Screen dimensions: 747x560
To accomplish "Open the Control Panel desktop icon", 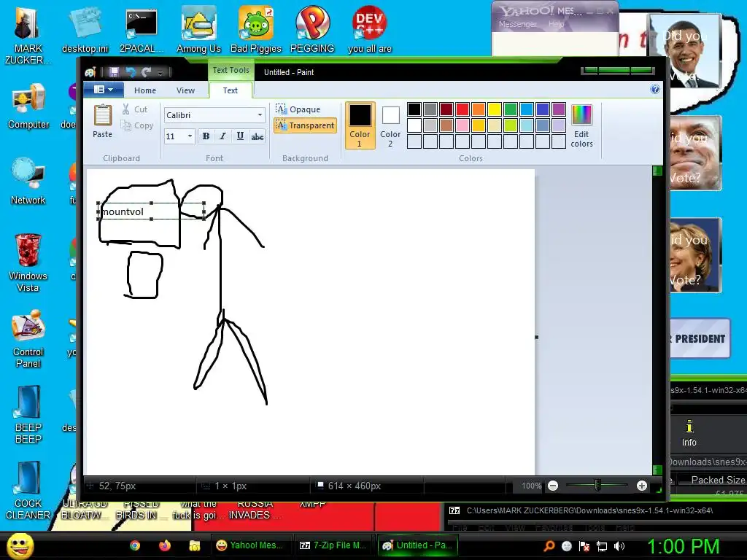I will tap(28, 339).
